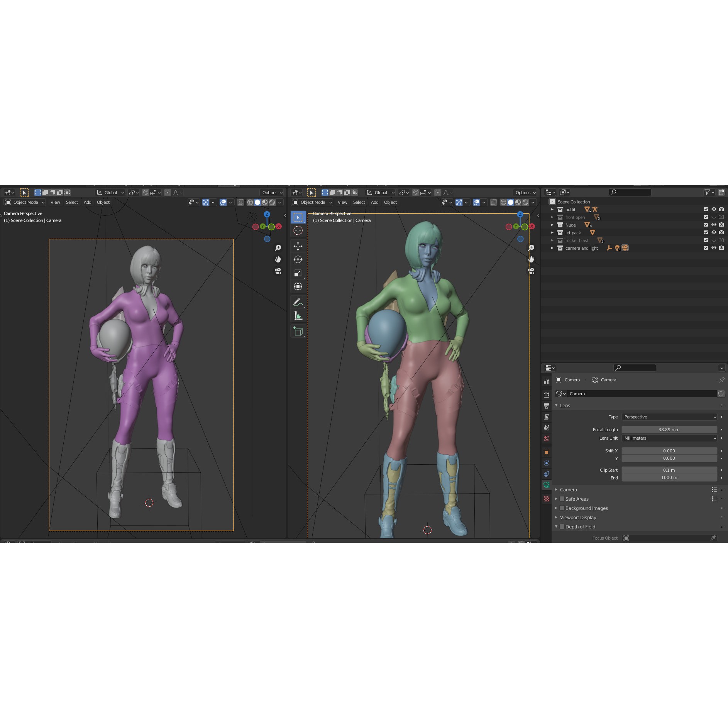
Task: Select the Scale tool
Action: tap(298, 273)
